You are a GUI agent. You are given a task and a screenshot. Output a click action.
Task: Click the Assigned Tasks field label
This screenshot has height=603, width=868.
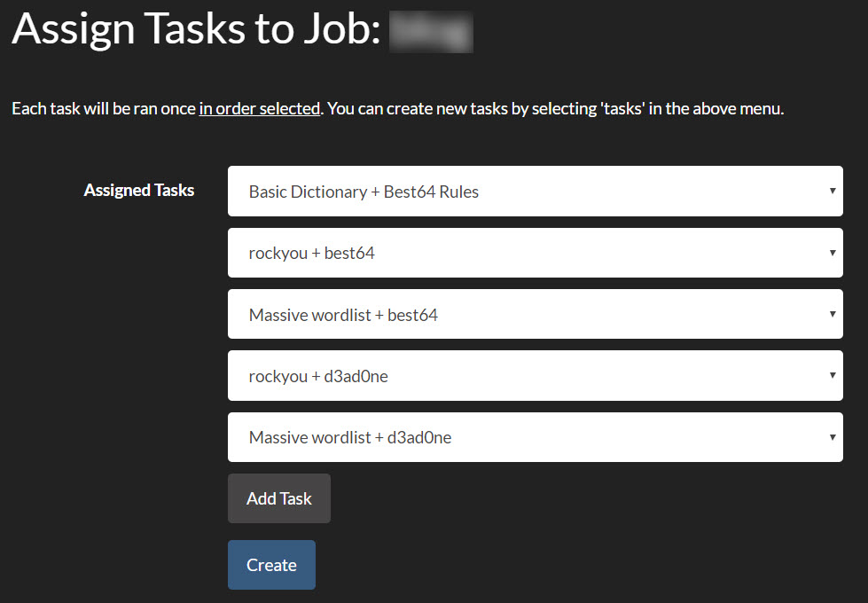click(x=139, y=191)
